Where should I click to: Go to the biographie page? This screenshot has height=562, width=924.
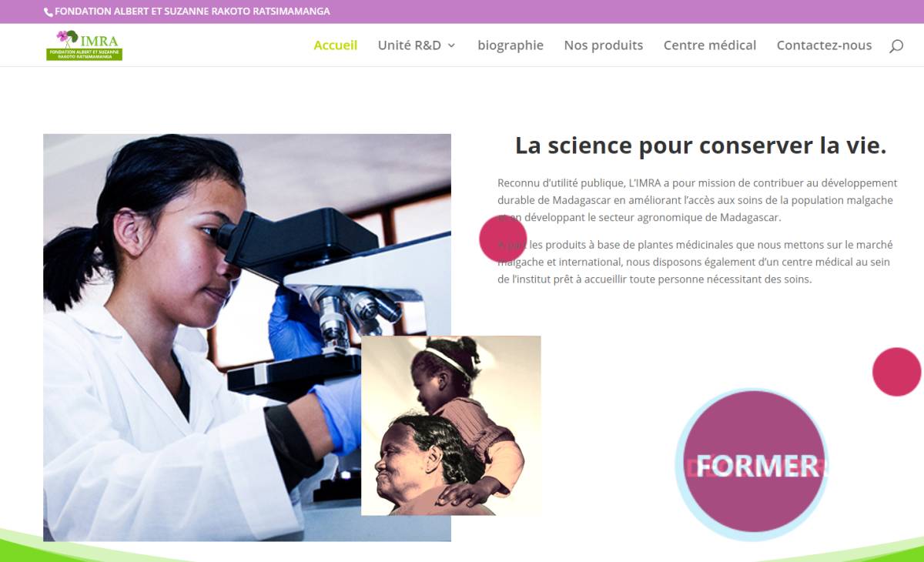pyautogui.click(x=511, y=45)
